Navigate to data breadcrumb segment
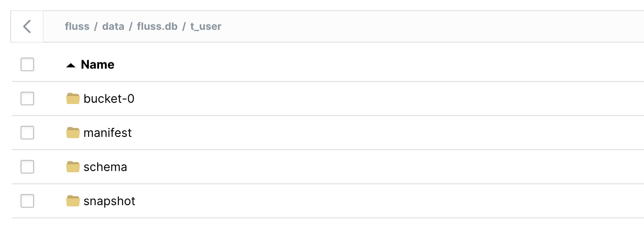This screenshot has height=226, width=644. [x=113, y=26]
